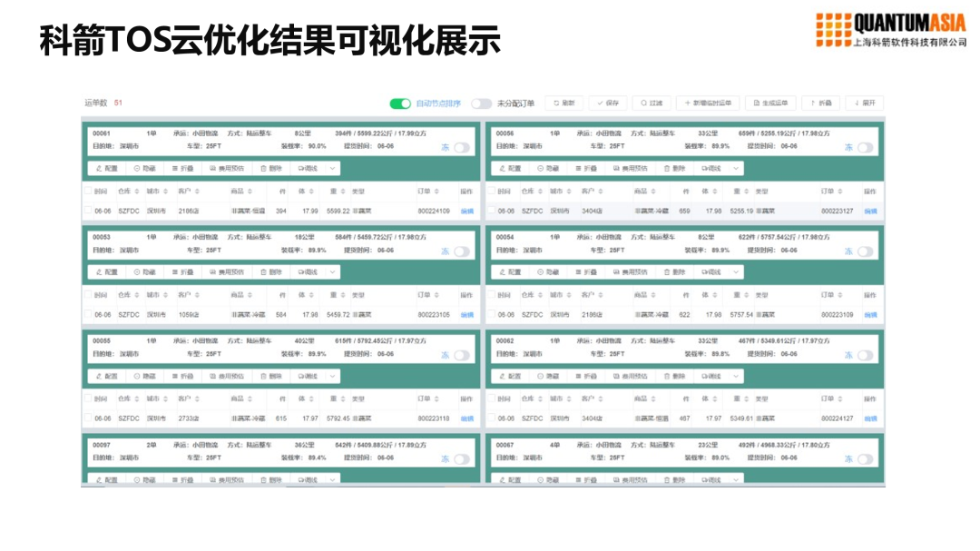Click 新增临时运单 to add a temporary waybill
This screenshot has width=980, height=551.
pos(712,102)
